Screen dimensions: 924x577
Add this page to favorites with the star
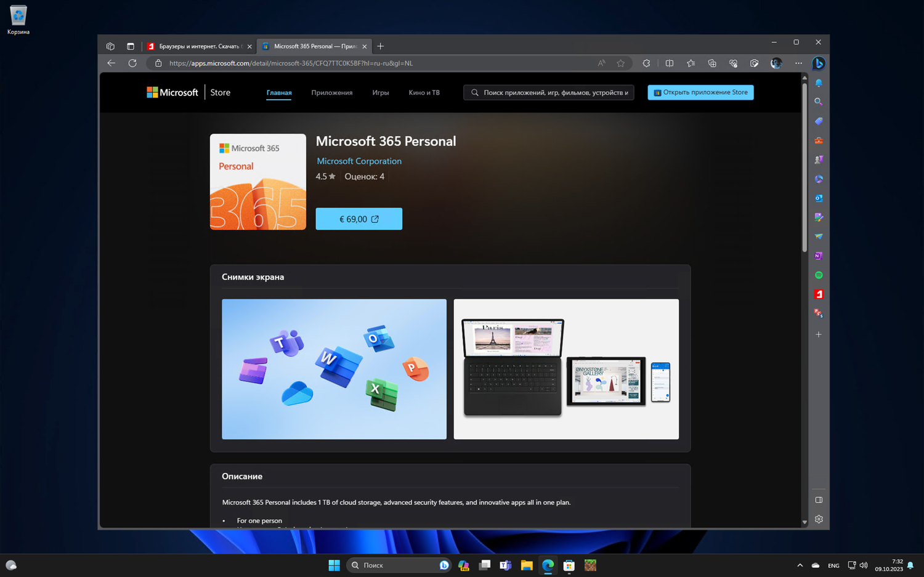tap(621, 63)
